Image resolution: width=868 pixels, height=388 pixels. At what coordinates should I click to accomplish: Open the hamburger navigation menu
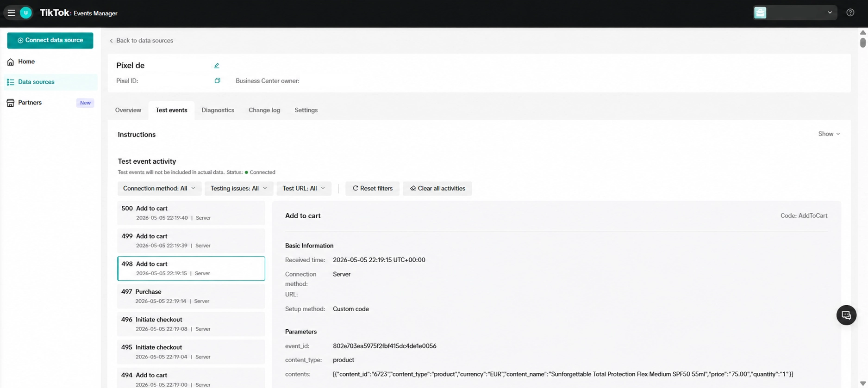point(12,13)
